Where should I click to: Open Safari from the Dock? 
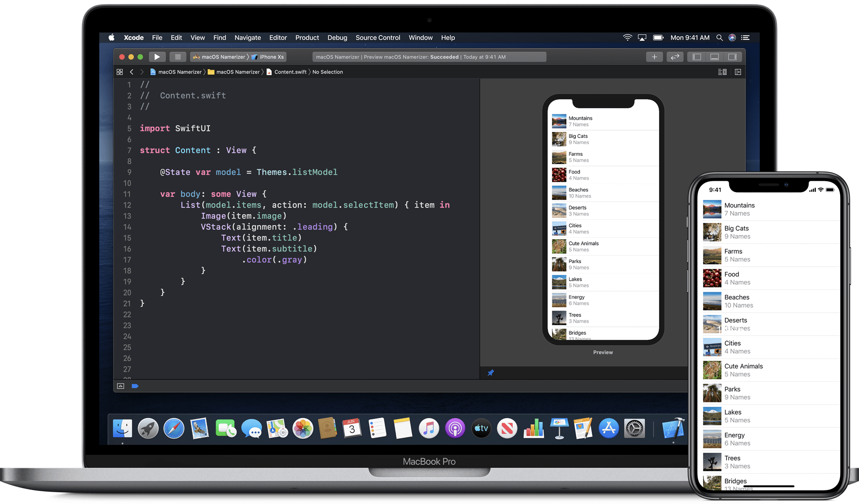pos(174,429)
